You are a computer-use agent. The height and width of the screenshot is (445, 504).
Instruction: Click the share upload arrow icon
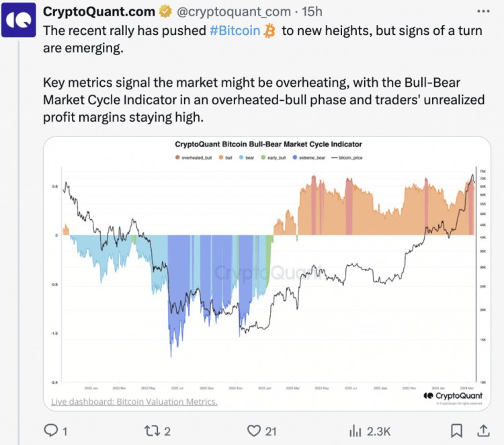click(484, 430)
